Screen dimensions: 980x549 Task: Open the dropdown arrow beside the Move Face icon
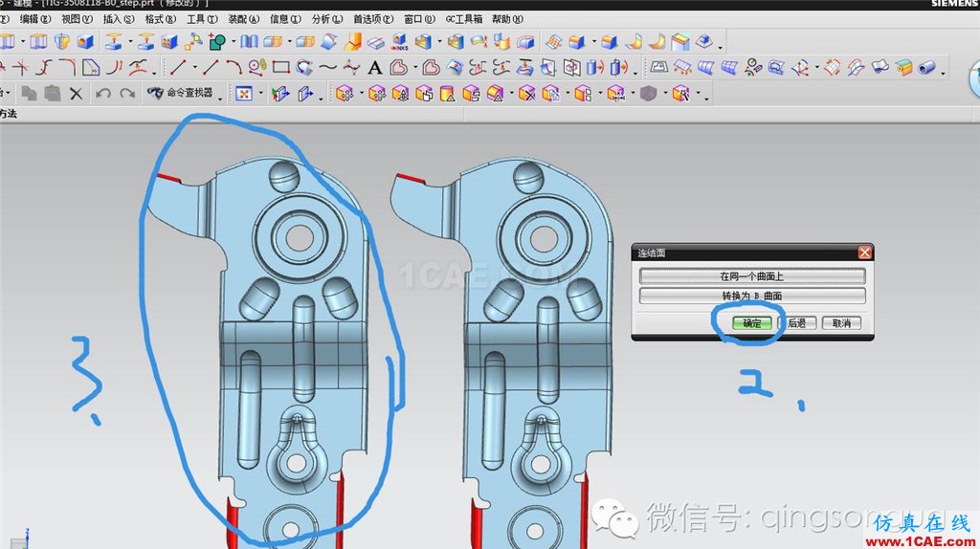coord(361,95)
